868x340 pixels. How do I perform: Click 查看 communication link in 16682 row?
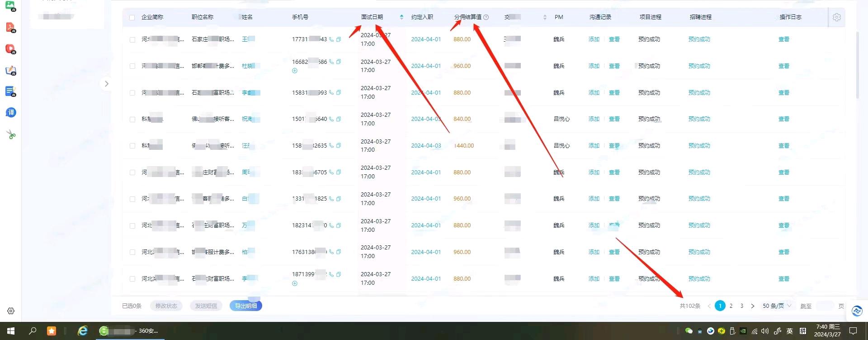click(614, 66)
